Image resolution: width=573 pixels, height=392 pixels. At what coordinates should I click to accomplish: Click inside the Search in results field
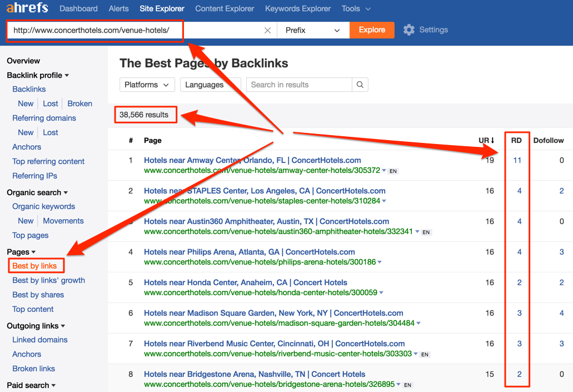pyautogui.click(x=299, y=85)
